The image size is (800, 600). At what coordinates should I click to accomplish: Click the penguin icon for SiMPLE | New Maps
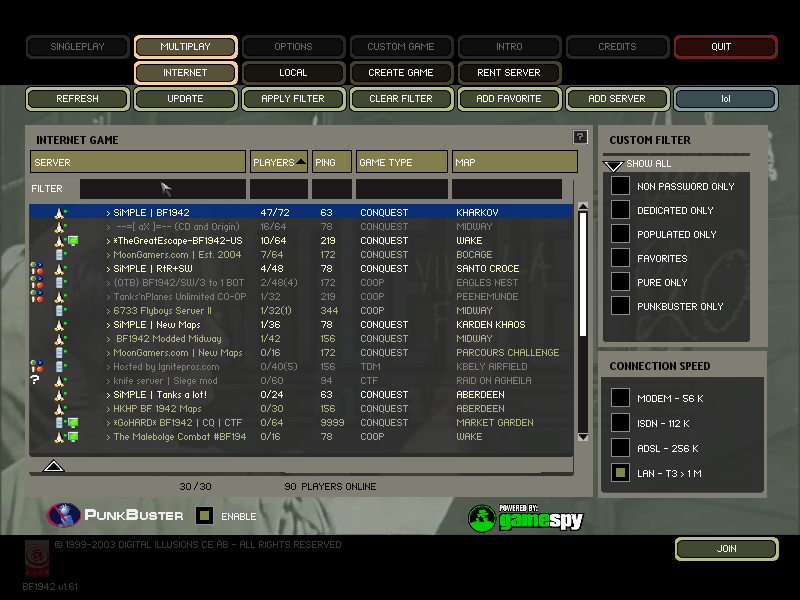tap(60, 325)
